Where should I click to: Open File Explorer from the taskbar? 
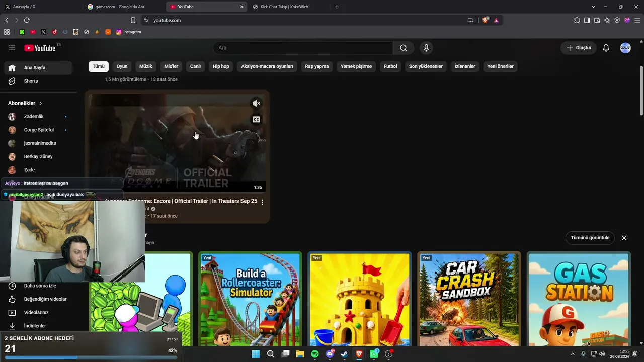pyautogui.click(x=300, y=354)
